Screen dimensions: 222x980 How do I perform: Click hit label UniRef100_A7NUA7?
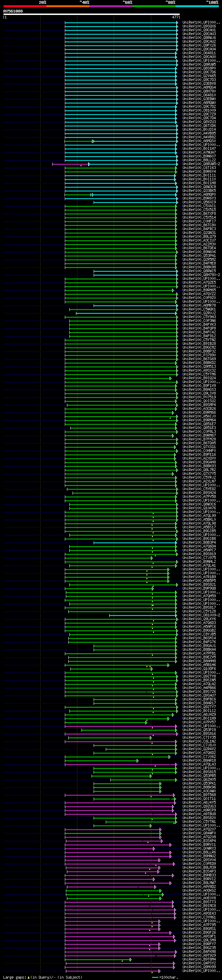199,153
